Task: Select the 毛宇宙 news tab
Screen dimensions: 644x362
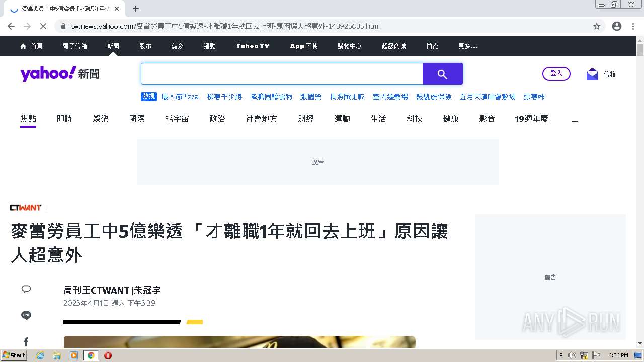Action: coord(177,119)
